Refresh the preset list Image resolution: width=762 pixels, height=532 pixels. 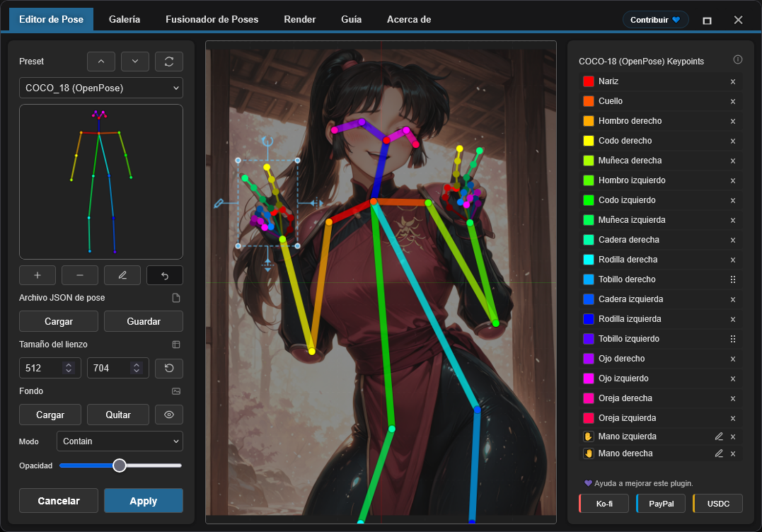[169, 62]
